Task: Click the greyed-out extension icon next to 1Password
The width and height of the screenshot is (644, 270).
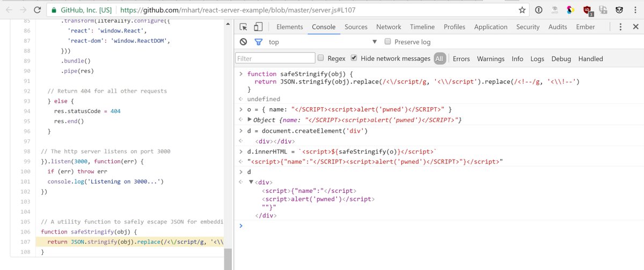Action: click(x=555, y=10)
